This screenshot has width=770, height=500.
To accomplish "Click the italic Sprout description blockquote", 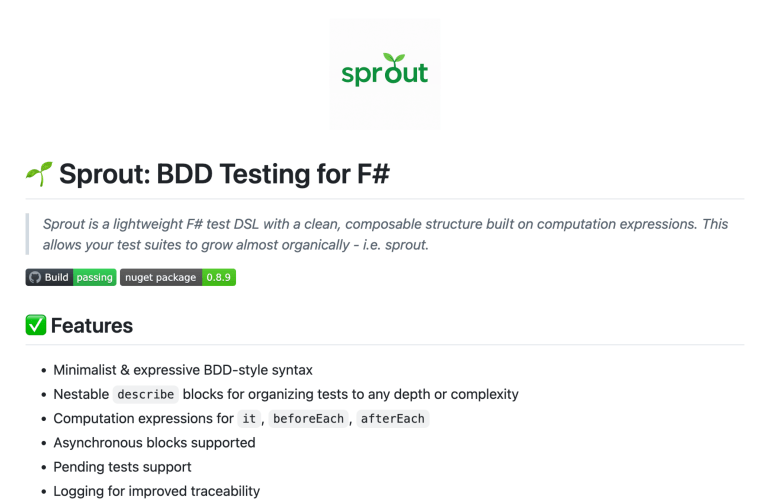I will [x=385, y=234].
